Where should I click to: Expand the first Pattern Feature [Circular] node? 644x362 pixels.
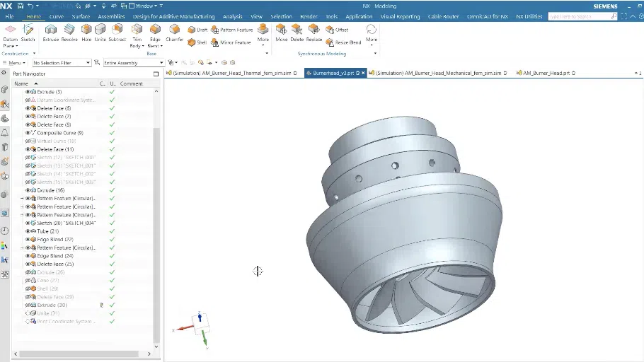coord(22,199)
